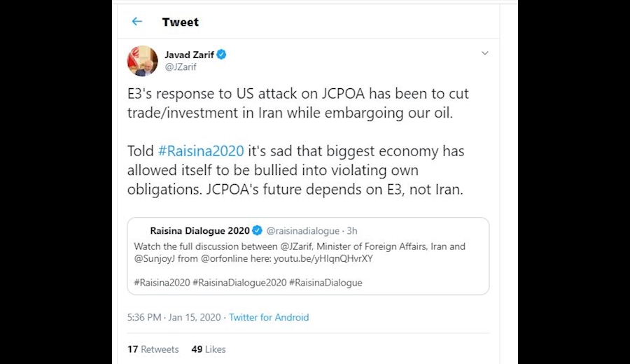Click the back arrow icon
This screenshot has height=364, width=630.
(137, 22)
